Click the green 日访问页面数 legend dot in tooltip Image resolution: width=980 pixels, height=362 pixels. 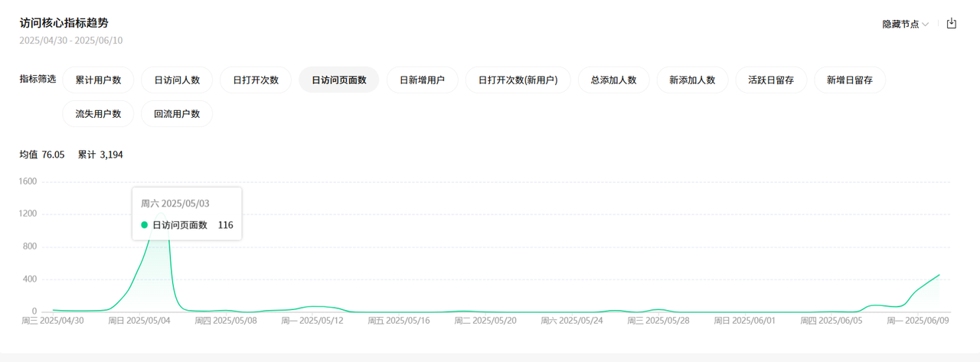144,225
